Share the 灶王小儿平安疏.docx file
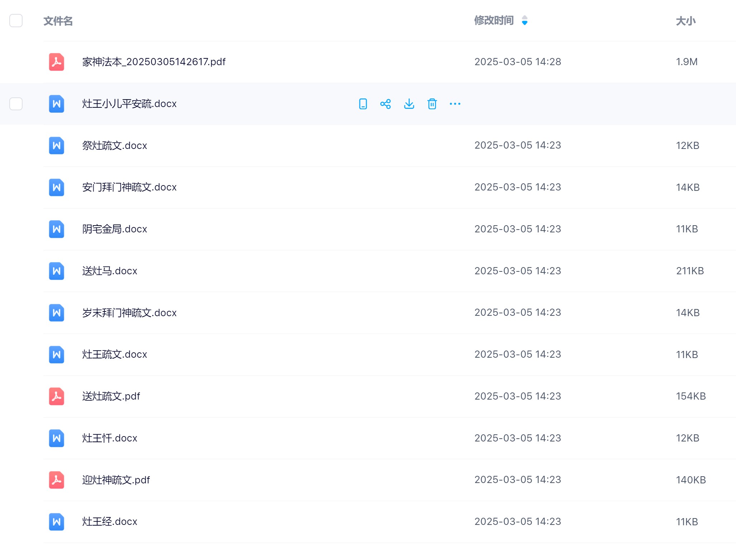Viewport: 736px width, 560px height. pos(386,104)
